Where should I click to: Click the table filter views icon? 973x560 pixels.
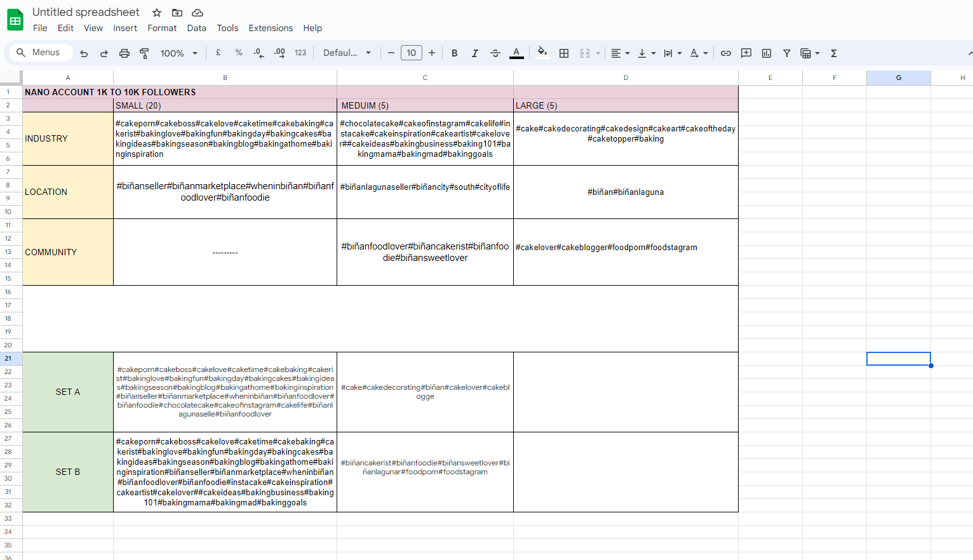(x=806, y=53)
